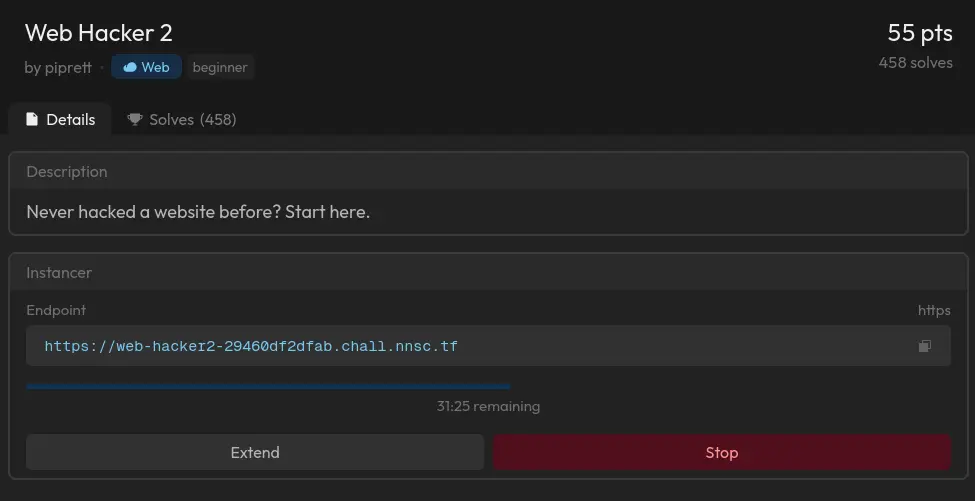
Task: Extend the instance timer
Action: click(x=255, y=453)
